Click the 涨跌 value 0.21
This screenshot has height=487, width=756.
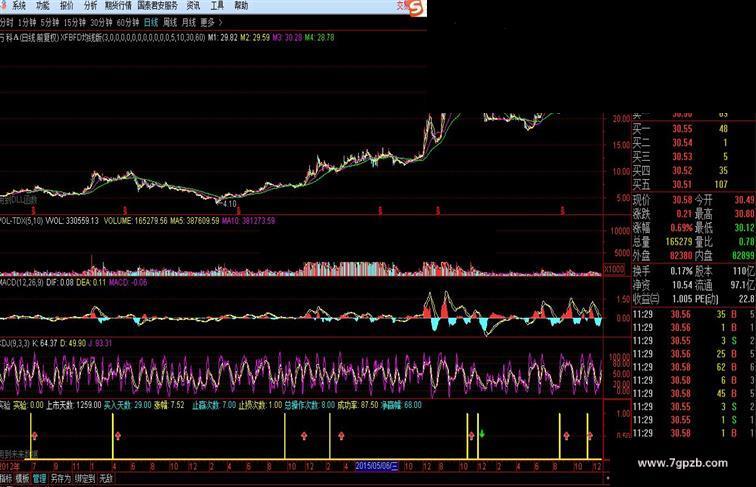coord(684,214)
